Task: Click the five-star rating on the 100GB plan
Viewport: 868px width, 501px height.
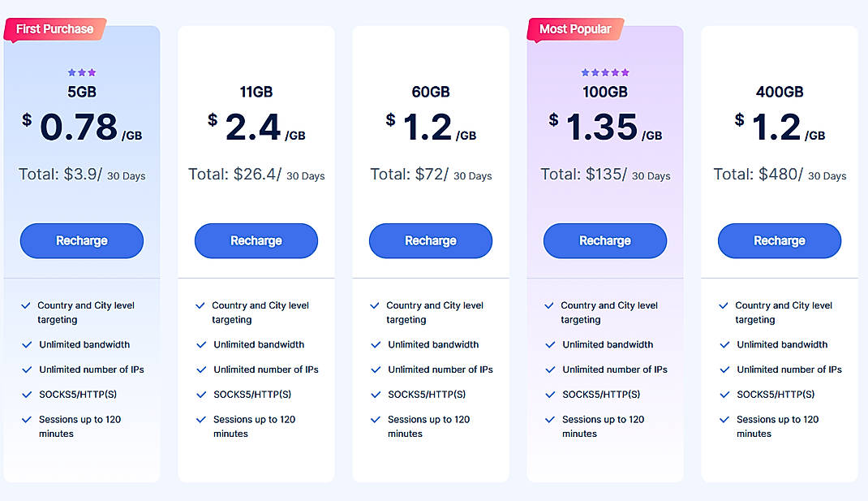Action: [604, 71]
